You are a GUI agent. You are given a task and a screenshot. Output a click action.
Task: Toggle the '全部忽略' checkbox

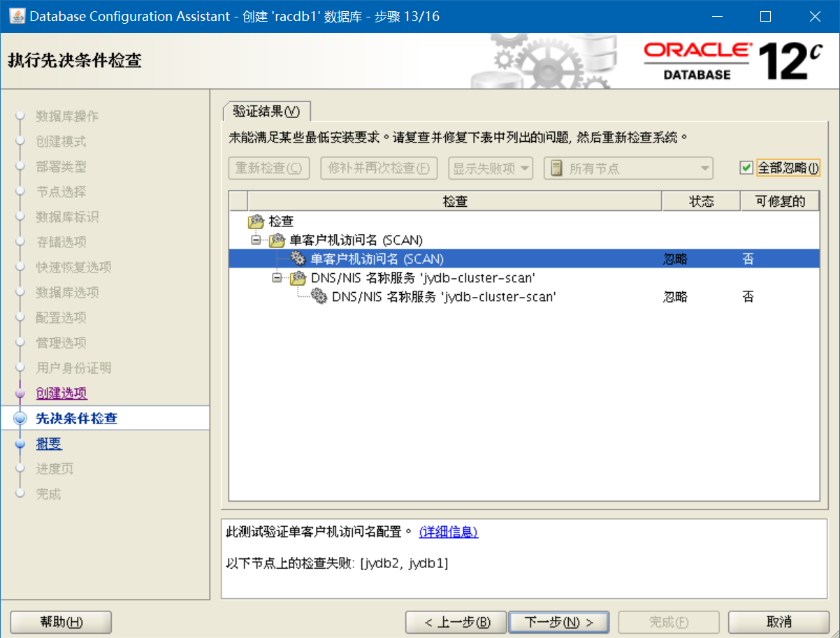point(746,168)
